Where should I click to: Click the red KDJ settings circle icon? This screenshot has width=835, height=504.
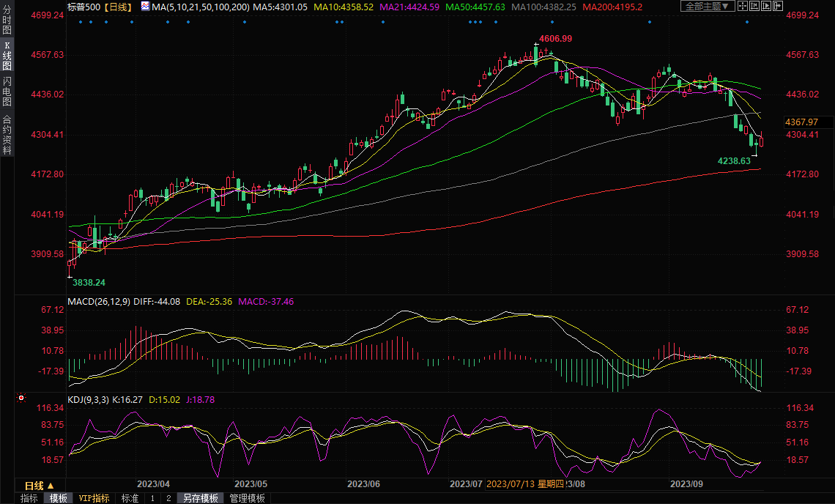[21, 399]
